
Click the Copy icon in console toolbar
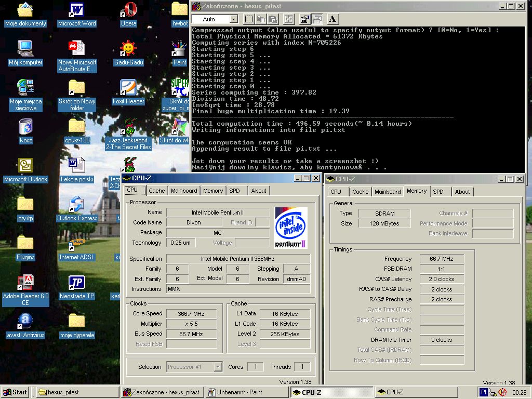(261, 19)
